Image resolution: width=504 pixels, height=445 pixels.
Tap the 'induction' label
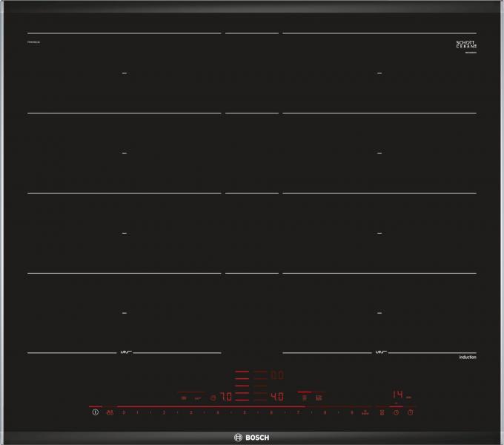(x=468, y=357)
